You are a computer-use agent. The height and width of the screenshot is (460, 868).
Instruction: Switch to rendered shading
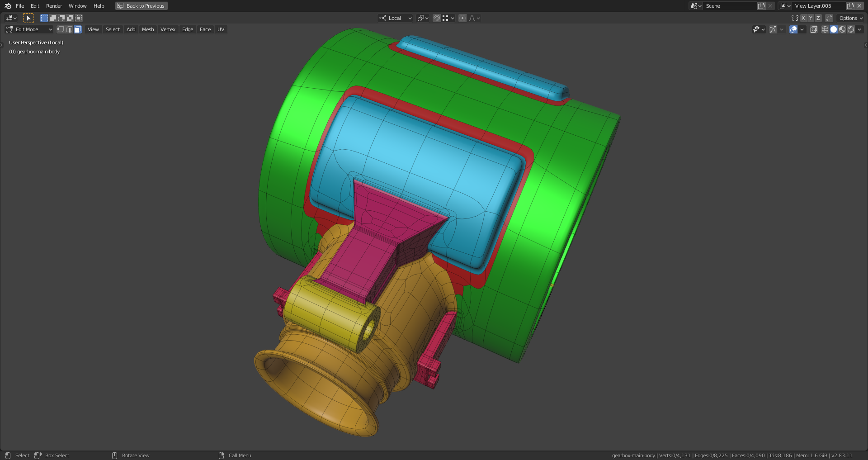[x=851, y=29]
